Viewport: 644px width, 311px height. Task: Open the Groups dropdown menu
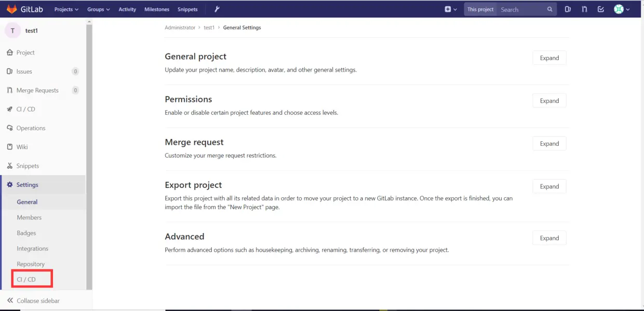99,9
